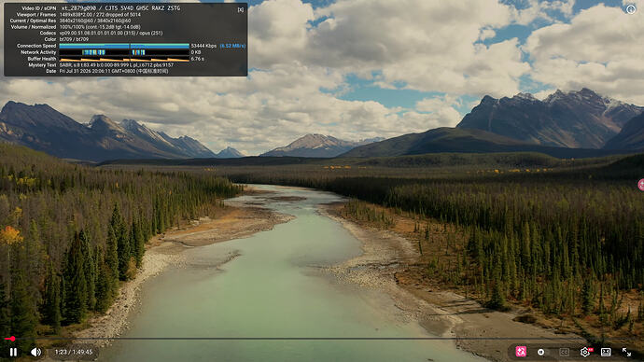Click the red progress bar scrubber handle
This screenshot has width=644, height=362.
point(13,339)
